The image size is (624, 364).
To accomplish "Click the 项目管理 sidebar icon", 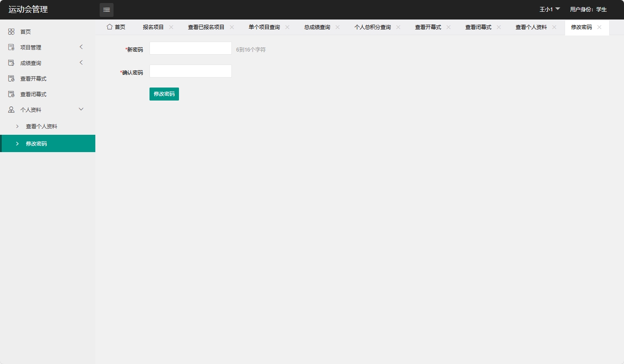I will (x=11, y=47).
